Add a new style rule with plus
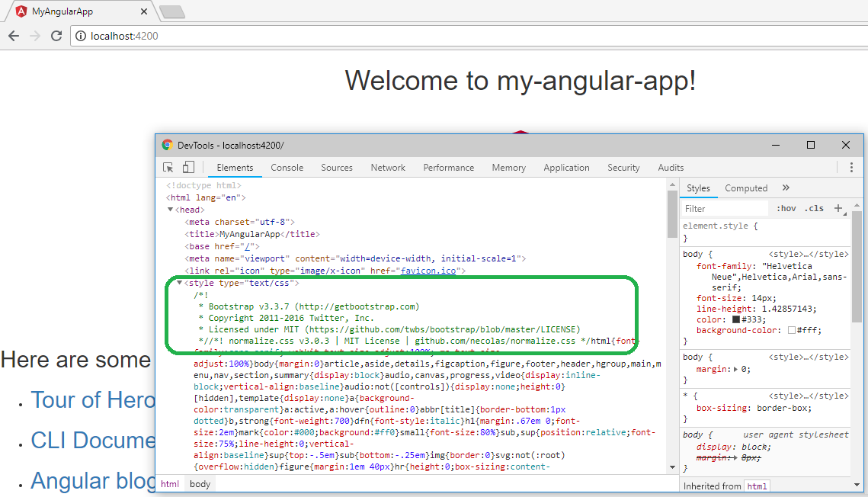The height and width of the screenshot is (497, 868). (x=839, y=208)
